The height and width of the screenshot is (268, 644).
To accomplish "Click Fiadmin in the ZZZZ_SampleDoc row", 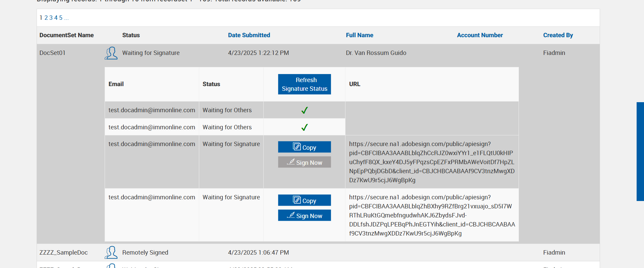I will (x=554, y=253).
